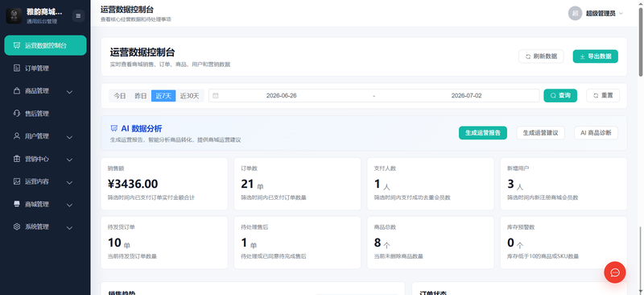Viewport: 644px width, 295px height.
Task: Click the 超级管理员 avatar circle
Action: (576, 13)
